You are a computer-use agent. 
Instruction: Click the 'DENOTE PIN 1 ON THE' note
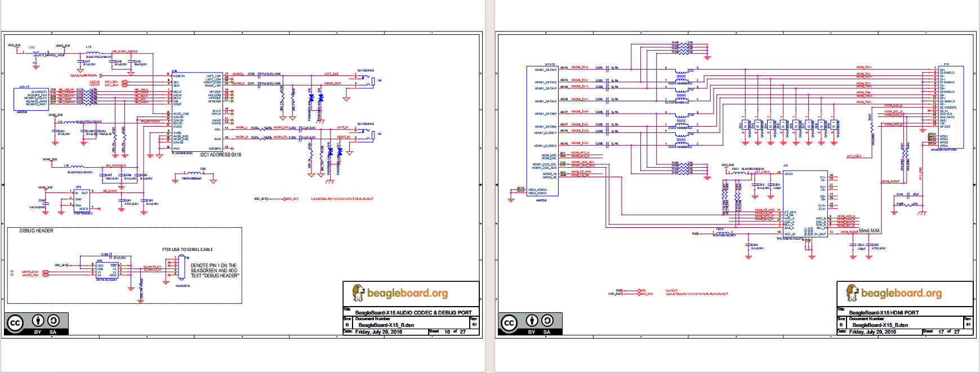coord(213,266)
